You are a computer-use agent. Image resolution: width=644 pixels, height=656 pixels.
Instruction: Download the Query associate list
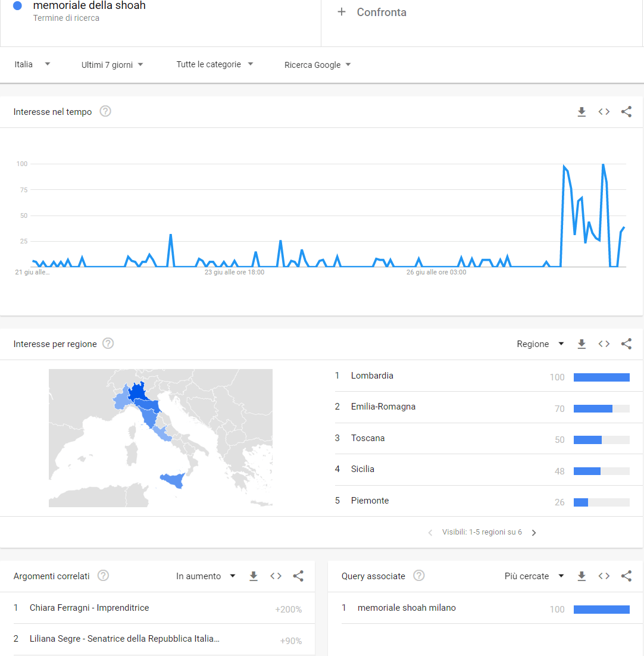pos(582,576)
